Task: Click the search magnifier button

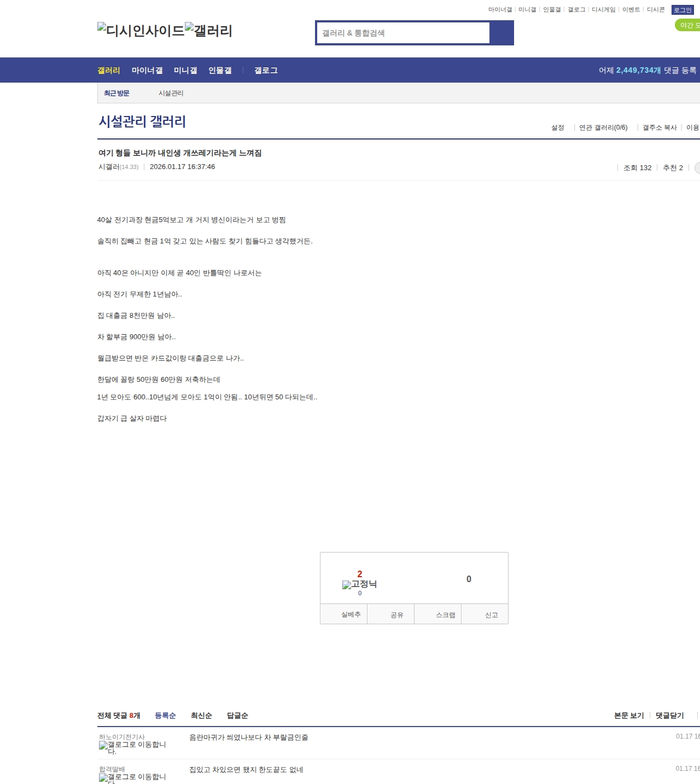Action: coord(502,33)
